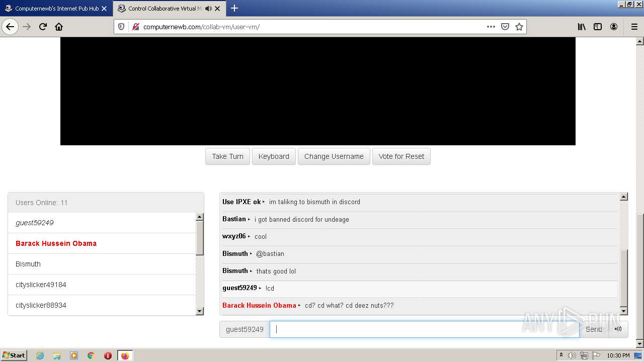The height and width of the screenshot is (362, 644).
Task: Show site security info (crossed padlock)
Action: 135,27
